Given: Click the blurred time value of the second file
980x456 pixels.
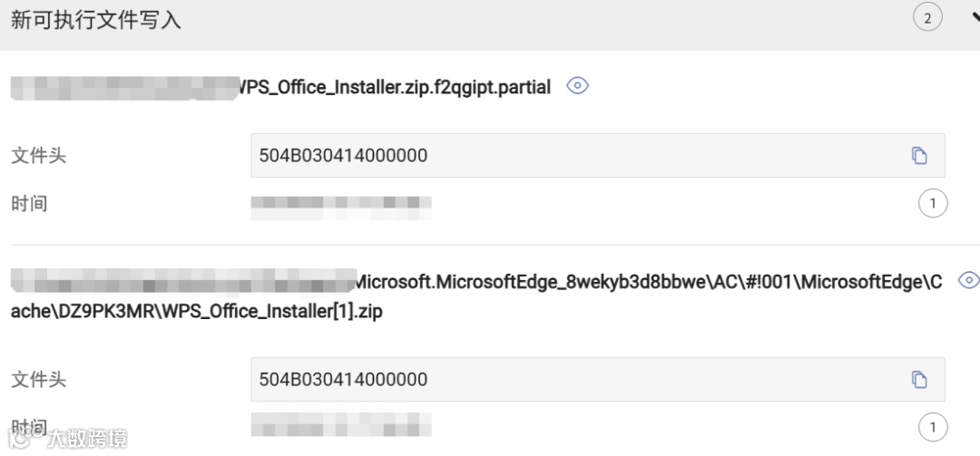Looking at the screenshot, I should pos(340,424).
